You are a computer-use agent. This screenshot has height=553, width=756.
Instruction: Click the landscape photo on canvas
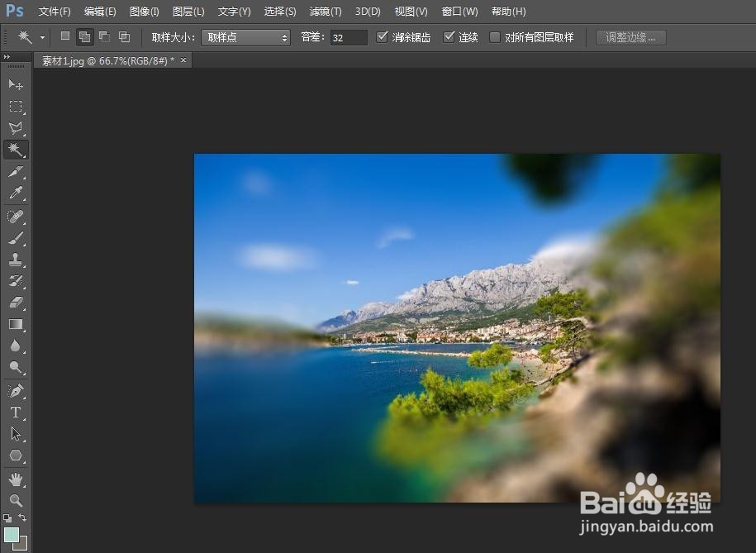(x=457, y=328)
